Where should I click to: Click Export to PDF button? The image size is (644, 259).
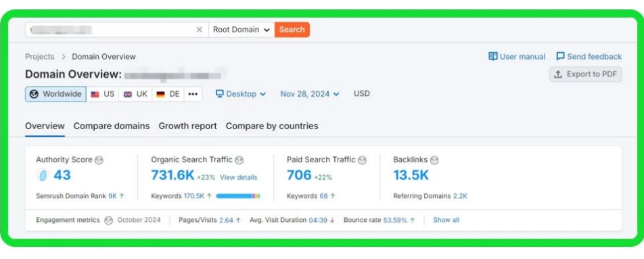tap(586, 74)
